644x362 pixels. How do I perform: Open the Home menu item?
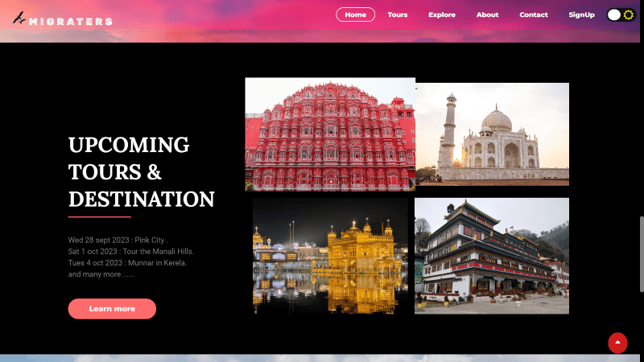(355, 14)
